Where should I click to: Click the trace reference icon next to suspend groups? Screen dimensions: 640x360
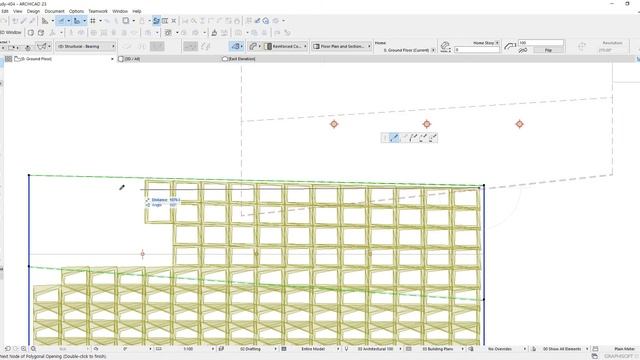point(165,21)
